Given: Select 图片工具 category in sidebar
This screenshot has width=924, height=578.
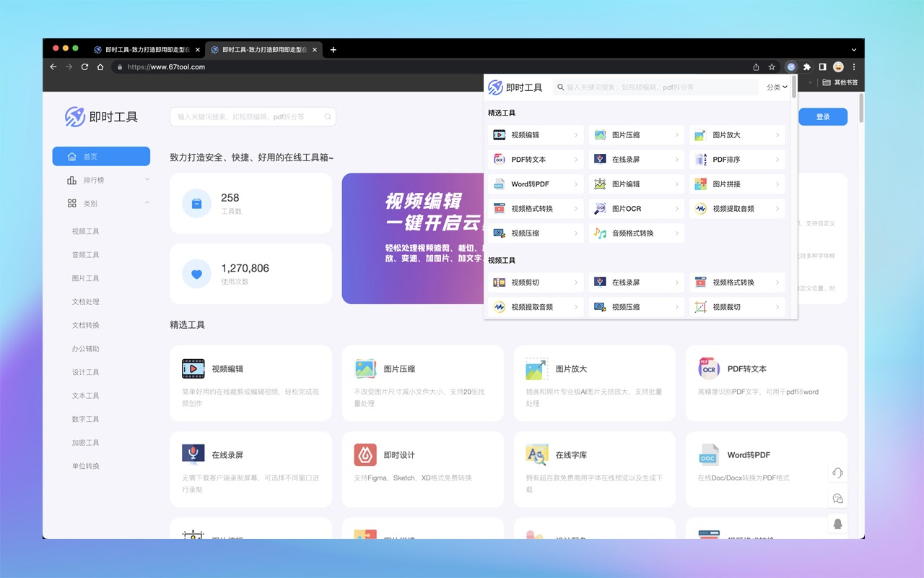Looking at the screenshot, I should 86,278.
